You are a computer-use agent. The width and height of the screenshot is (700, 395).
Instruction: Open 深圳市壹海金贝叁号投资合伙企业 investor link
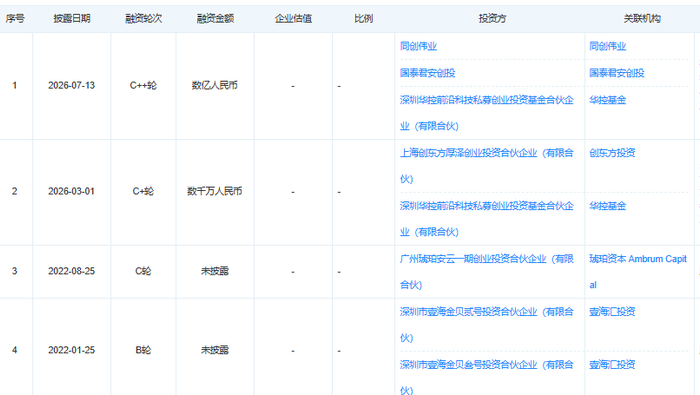[x=487, y=378]
